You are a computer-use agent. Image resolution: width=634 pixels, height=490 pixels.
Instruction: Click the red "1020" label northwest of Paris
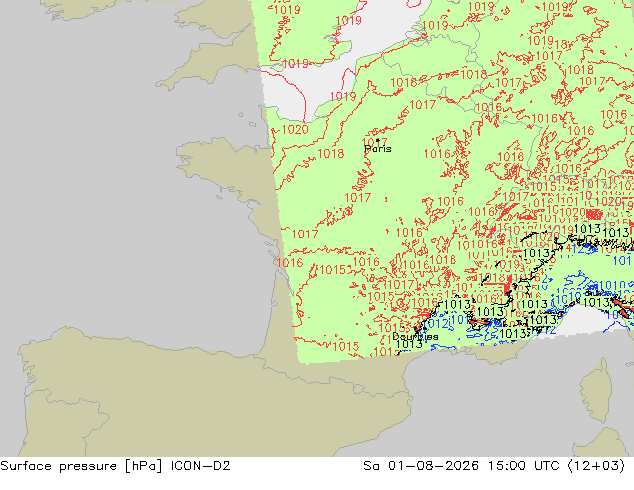tap(295, 130)
